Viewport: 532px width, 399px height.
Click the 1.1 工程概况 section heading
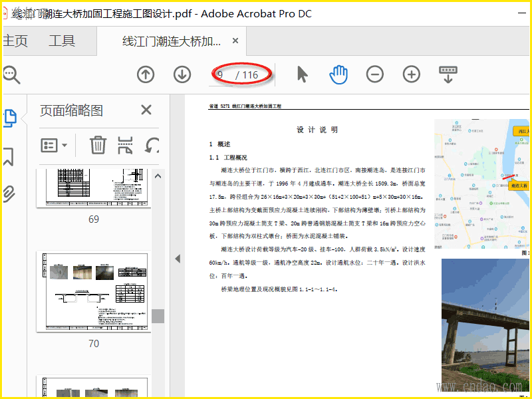[x=228, y=158]
